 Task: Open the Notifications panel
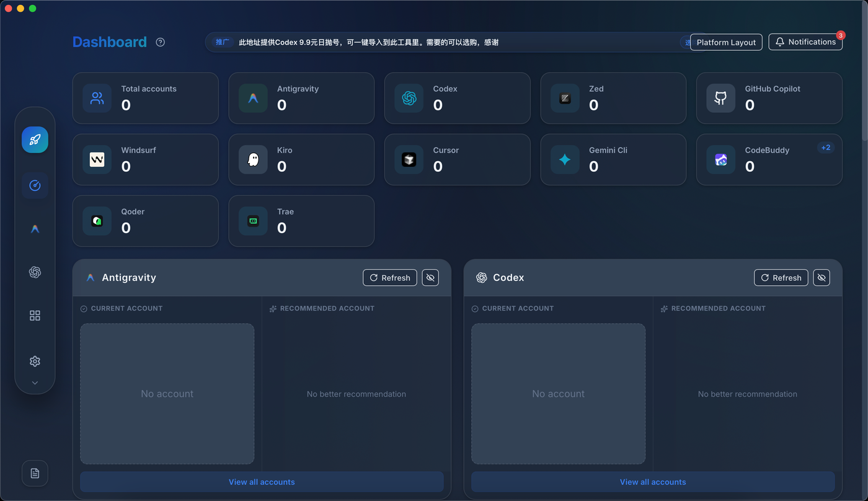click(805, 42)
